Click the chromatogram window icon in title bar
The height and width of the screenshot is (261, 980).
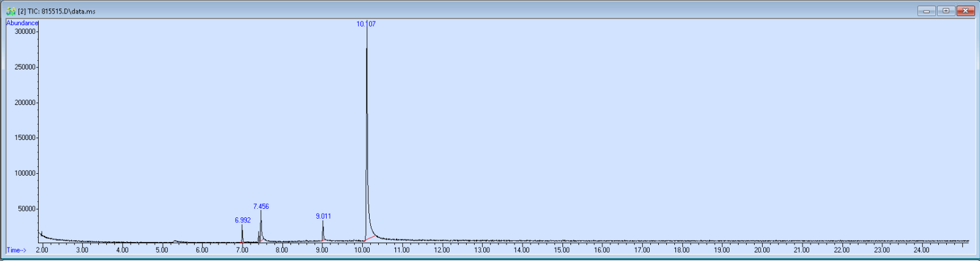point(10,11)
